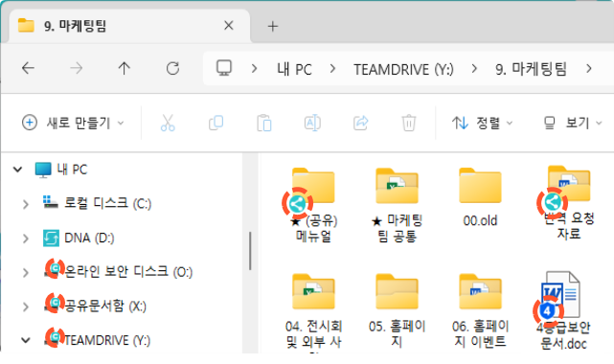Open the 06. 홈페이지 이벤트 folder
Image resolution: width=614 pixels, height=364 pixels.
pyautogui.click(x=480, y=310)
